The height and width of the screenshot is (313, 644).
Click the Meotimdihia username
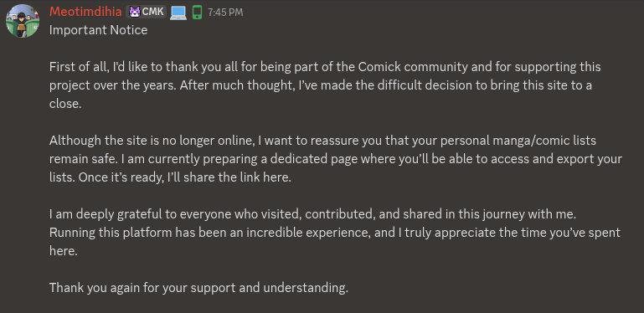[x=85, y=12]
